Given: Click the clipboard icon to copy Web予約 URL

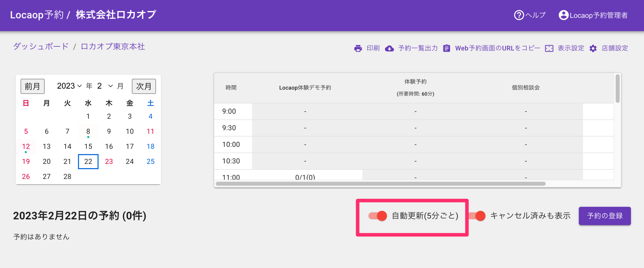Looking at the screenshot, I should pyautogui.click(x=447, y=48).
